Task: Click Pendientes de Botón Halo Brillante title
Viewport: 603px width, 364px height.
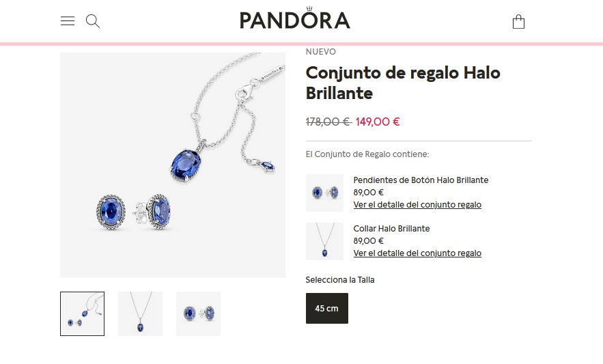Action: coord(421,180)
